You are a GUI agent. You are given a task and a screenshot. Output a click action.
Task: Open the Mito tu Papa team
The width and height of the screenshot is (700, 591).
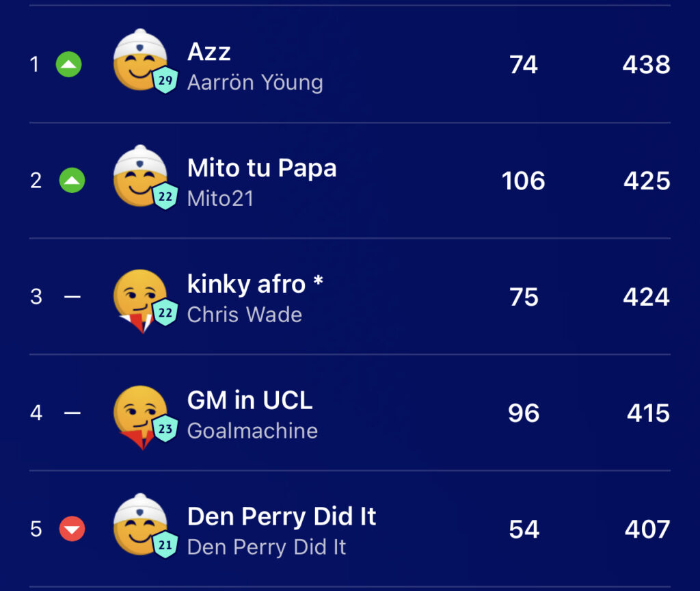coord(262,168)
